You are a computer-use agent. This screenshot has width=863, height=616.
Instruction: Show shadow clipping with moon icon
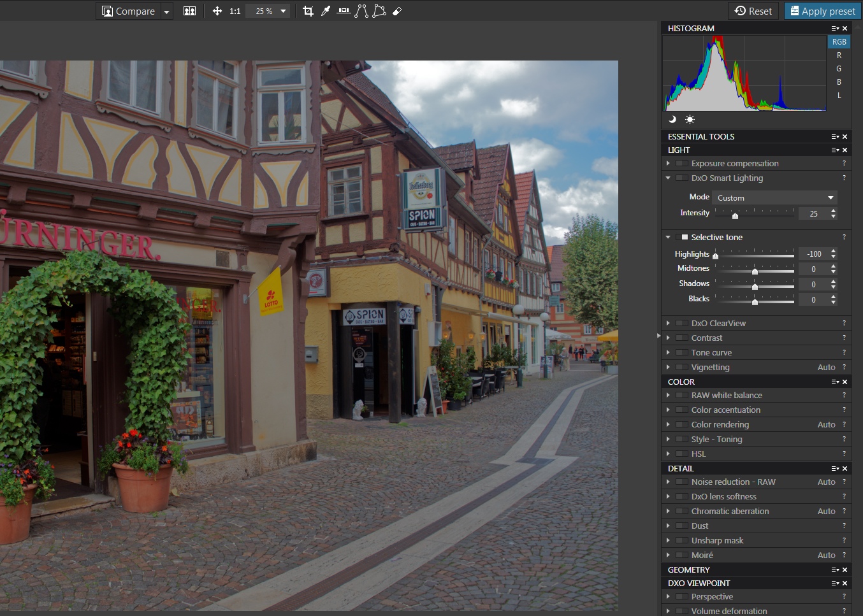pyautogui.click(x=672, y=119)
